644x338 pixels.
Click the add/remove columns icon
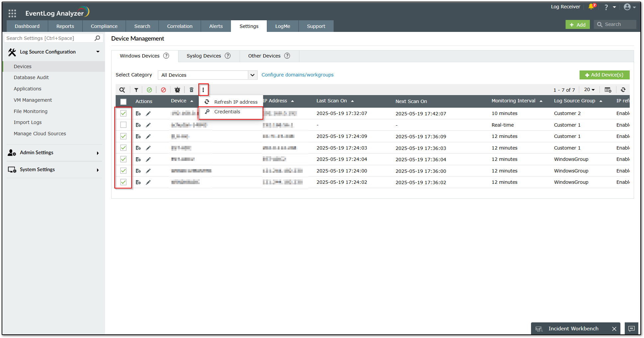608,90
